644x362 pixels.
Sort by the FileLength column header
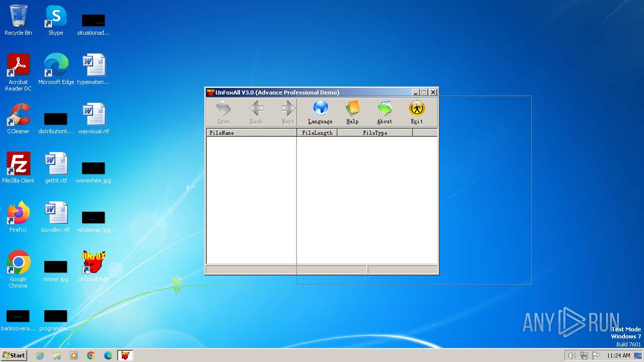pyautogui.click(x=317, y=133)
